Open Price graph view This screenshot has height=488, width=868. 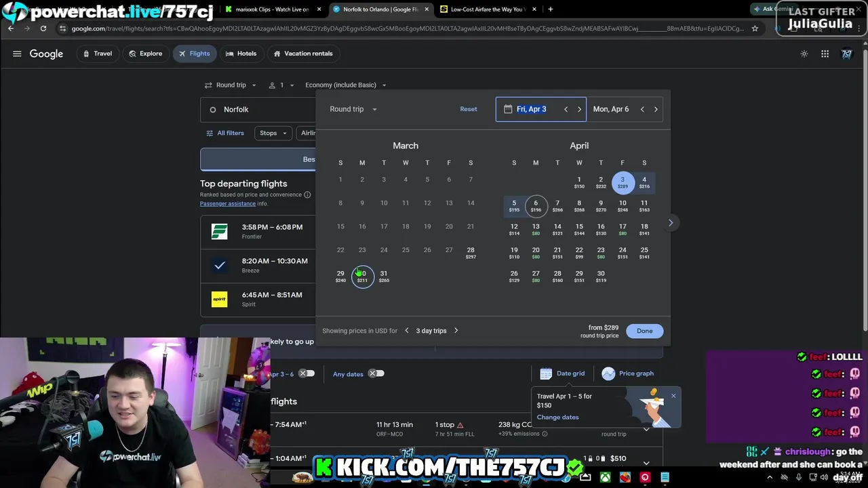[x=628, y=373]
